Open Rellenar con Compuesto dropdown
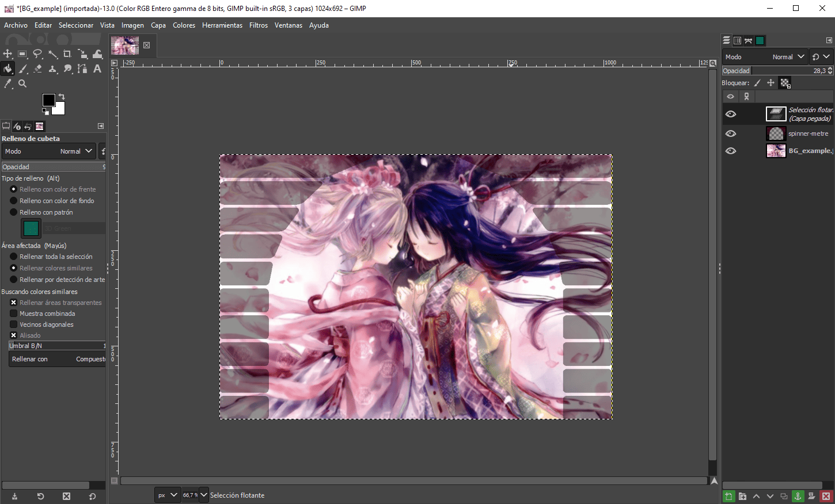The height and width of the screenshot is (504, 835). (x=58, y=359)
